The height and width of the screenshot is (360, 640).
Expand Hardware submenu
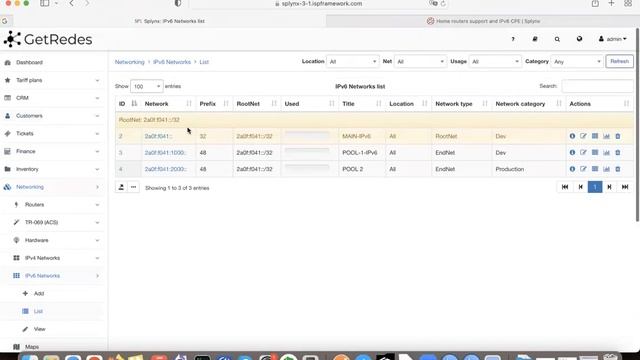click(x=52, y=240)
